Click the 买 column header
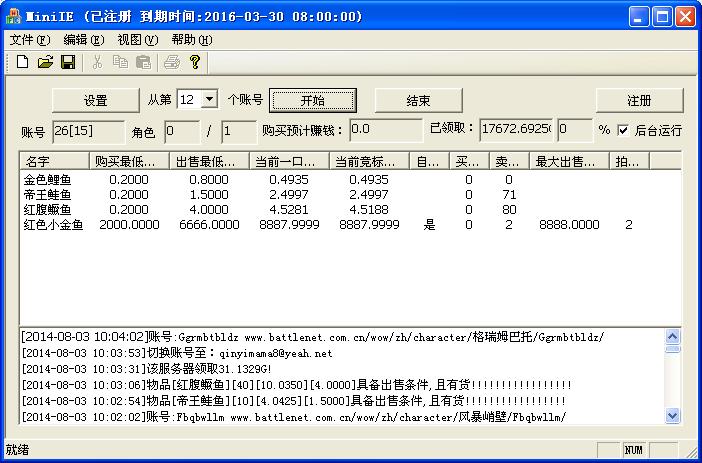 [469, 161]
